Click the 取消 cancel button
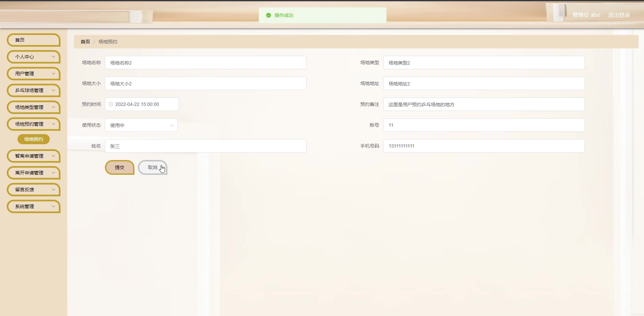Viewport: 644px width, 316px height. pyautogui.click(x=153, y=167)
